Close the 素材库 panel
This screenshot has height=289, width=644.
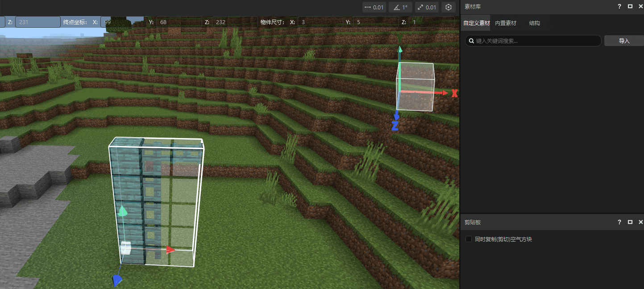pyautogui.click(x=640, y=7)
